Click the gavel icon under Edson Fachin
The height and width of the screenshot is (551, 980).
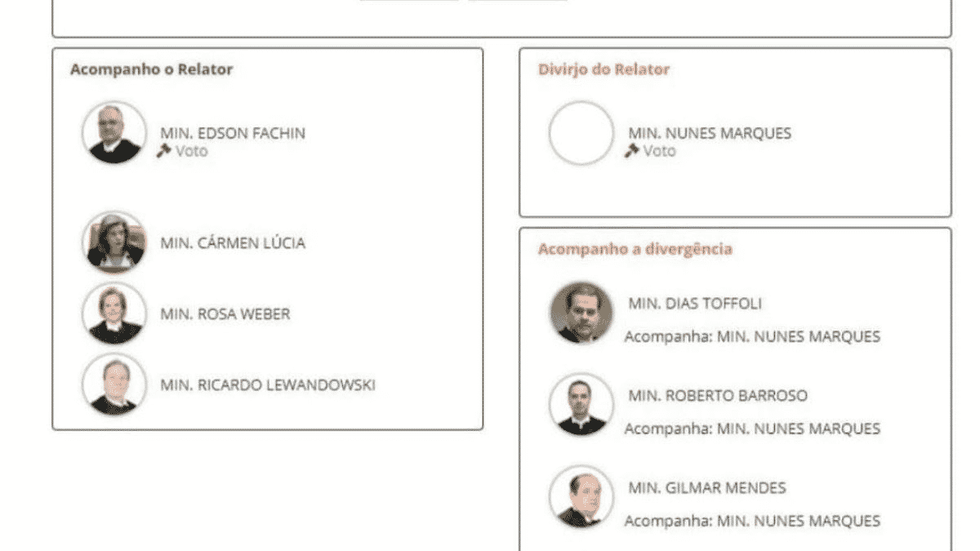[163, 151]
